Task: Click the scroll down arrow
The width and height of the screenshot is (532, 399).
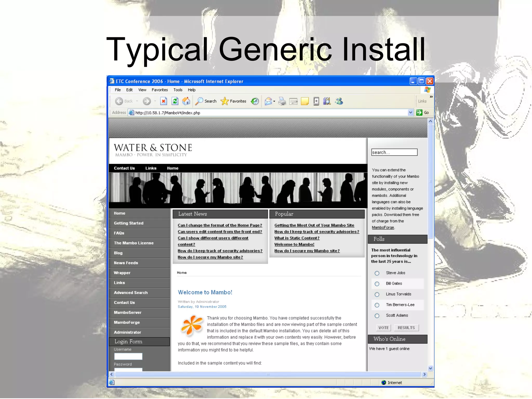Action: tap(430, 368)
